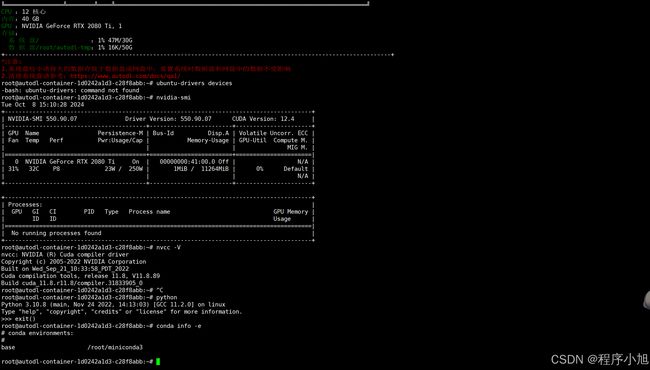Click the "Memory-Usage" column header
Viewport: 650px width, 370px height.
(x=208, y=140)
